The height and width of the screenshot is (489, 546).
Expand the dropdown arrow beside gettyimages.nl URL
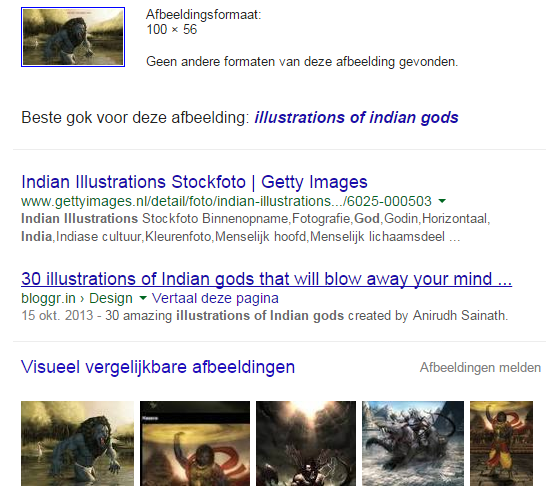click(442, 201)
